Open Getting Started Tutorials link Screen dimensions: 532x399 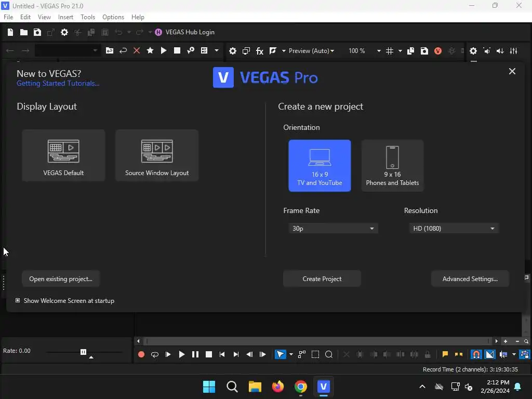point(58,84)
